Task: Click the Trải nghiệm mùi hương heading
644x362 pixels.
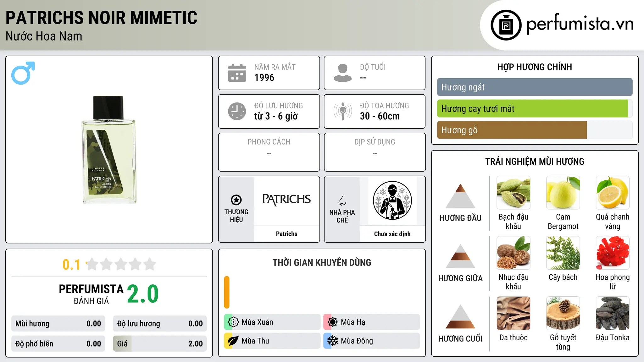Action: [535, 162]
